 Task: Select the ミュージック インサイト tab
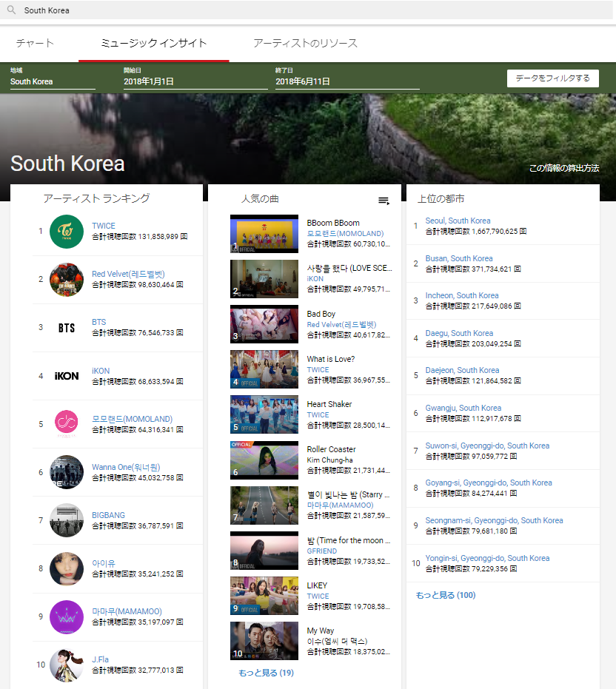tap(154, 43)
